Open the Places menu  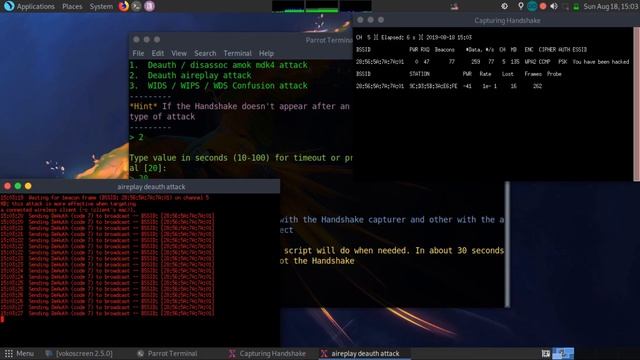(72, 7)
